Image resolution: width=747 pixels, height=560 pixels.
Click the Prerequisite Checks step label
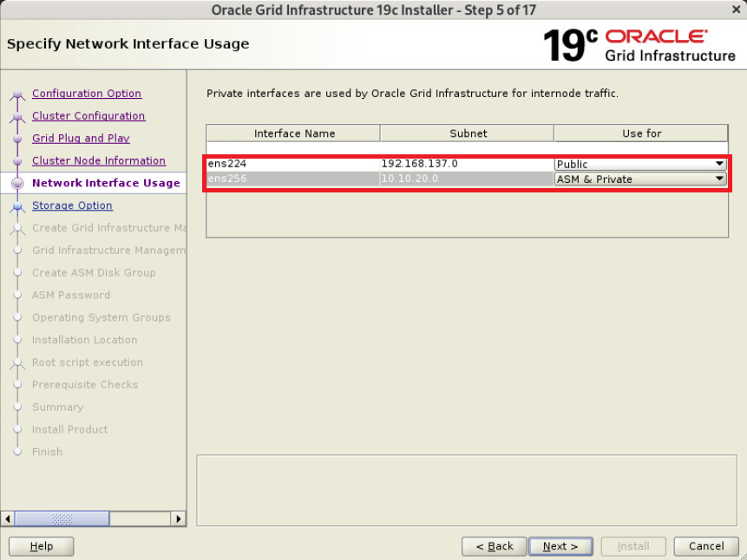85,384
